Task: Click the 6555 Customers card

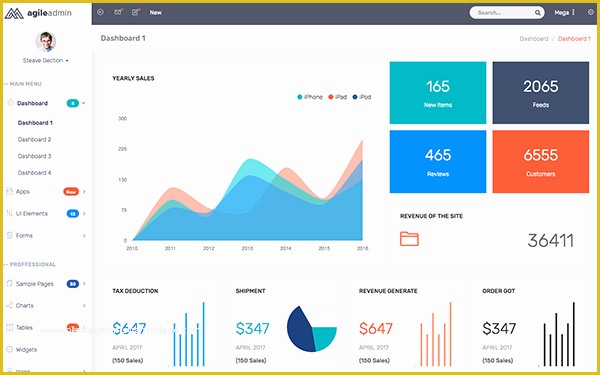Action: 541,161
